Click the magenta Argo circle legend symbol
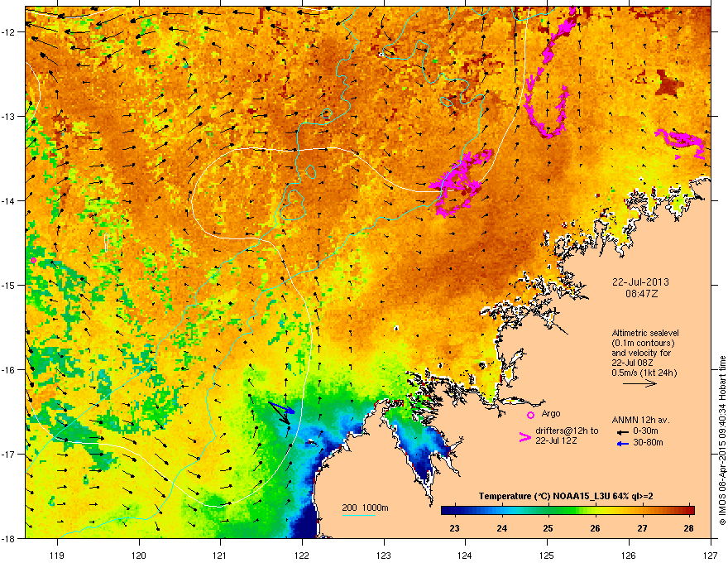The height and width of the screenshot is (563, 728). click(x=530, y=415)
